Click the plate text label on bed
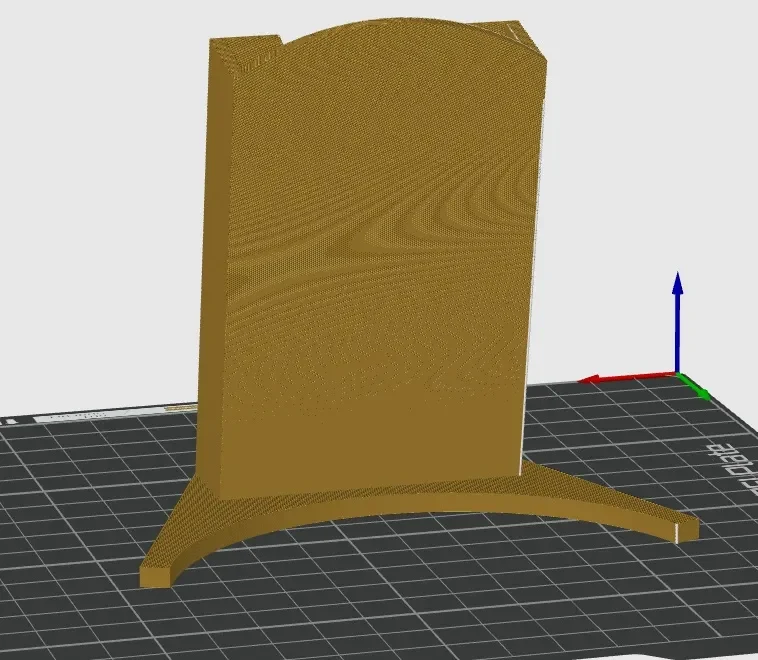Viewport: 758px width, 660px height. coord(734,469)
